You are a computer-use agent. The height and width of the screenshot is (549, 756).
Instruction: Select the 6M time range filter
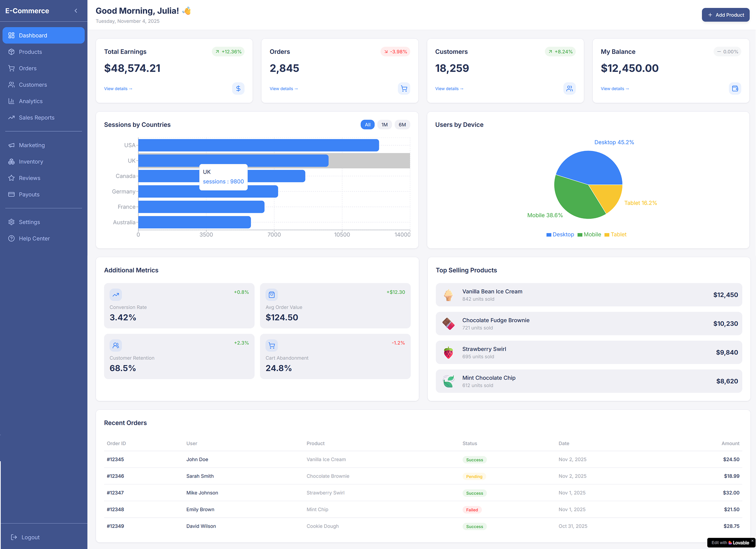402,125
